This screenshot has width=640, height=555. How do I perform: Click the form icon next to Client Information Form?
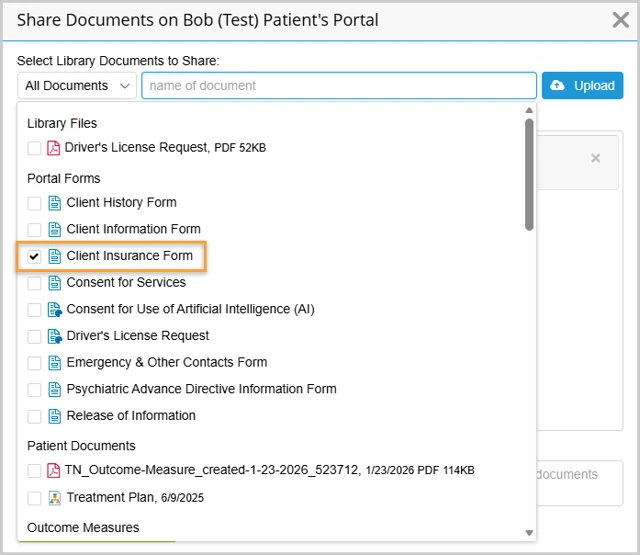55,229
